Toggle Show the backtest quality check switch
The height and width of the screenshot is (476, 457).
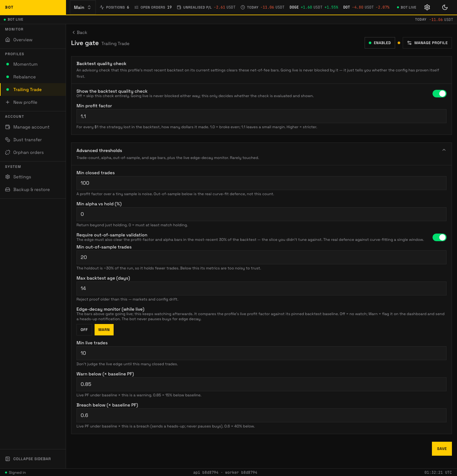[x=440, y=94]
